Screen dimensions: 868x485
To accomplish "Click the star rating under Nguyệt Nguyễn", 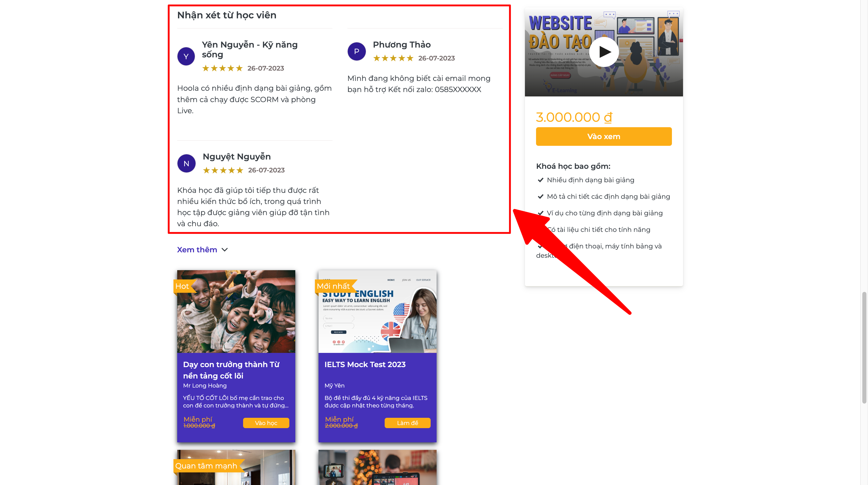I will point(223,170).
